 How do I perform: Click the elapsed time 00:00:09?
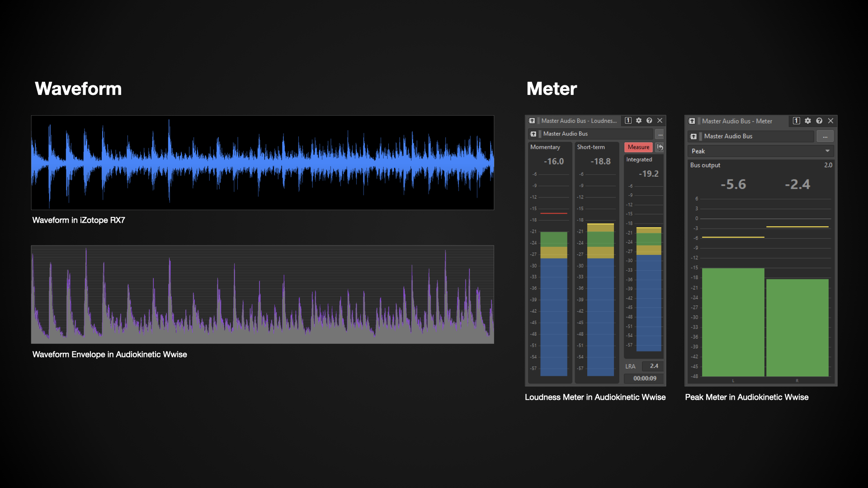click(645, 379)
